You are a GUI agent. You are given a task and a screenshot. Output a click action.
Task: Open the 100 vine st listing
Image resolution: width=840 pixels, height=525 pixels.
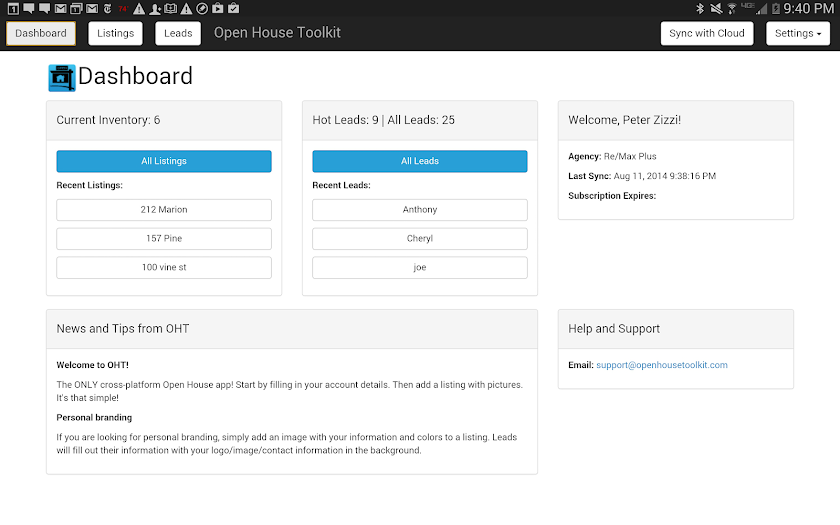(x=164, y=268)
